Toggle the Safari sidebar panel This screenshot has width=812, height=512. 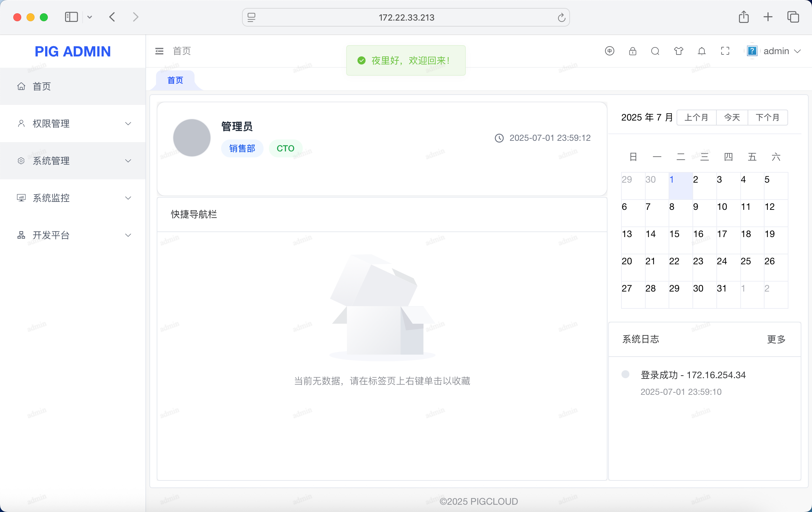(71, 17)
